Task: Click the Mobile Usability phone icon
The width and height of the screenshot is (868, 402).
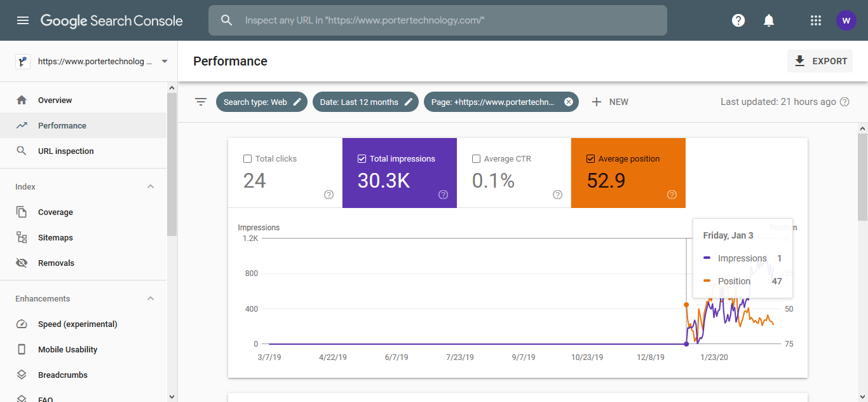Action: (x=22, y=349)
